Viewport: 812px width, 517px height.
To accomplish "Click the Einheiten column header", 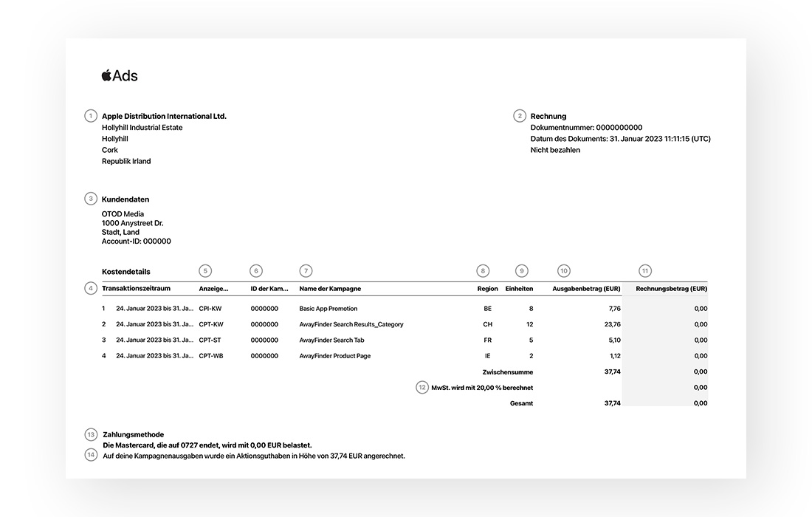I will 519,289.
